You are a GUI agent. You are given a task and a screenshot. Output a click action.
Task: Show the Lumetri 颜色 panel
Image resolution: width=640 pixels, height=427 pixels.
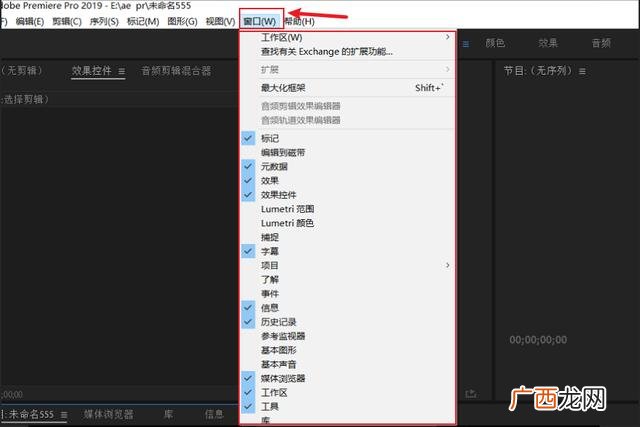[x=348, y=223]
